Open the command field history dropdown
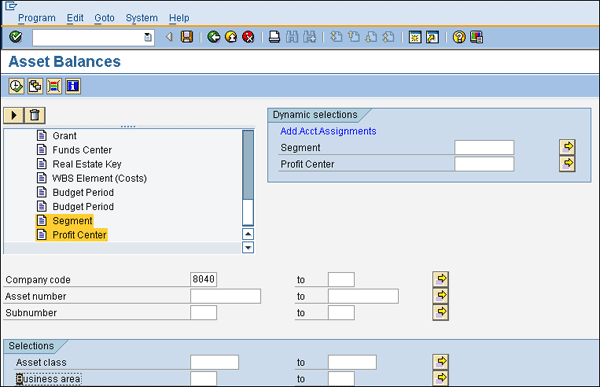The height and width of the screenshot is (387, 600). [148, 38]
